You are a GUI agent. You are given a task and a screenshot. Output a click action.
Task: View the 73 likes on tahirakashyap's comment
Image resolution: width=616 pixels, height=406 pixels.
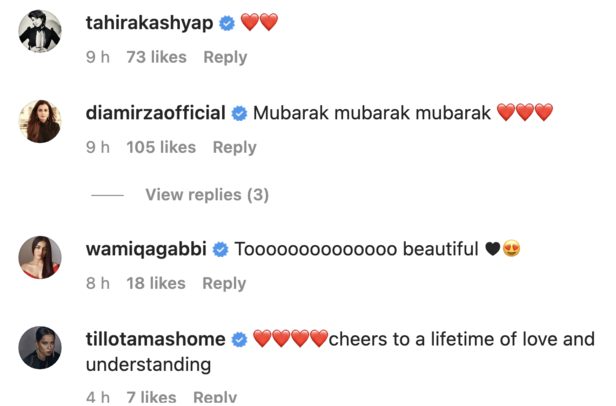coord(156,57)
